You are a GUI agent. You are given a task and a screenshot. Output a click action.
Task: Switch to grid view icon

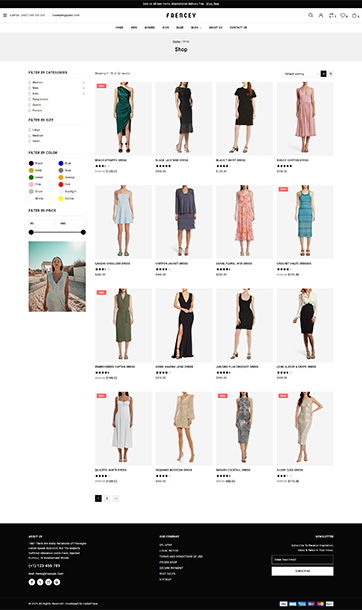[323, 74]
